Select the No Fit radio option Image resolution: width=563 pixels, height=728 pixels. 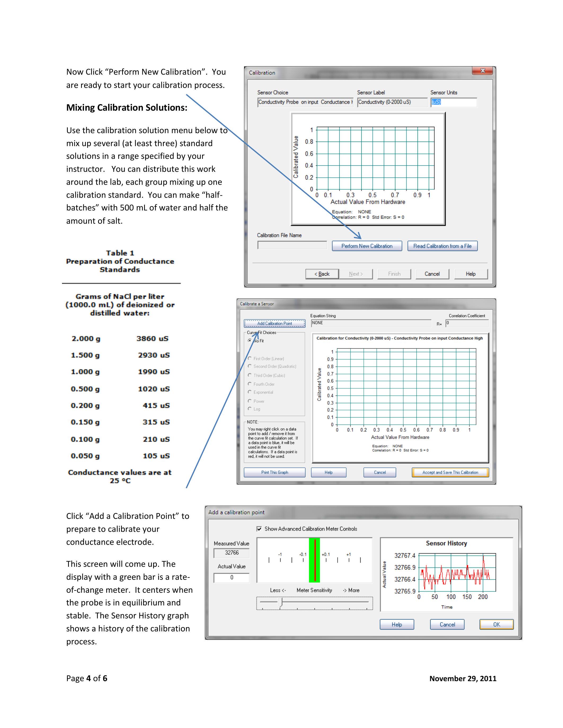(x=250, y=341)
